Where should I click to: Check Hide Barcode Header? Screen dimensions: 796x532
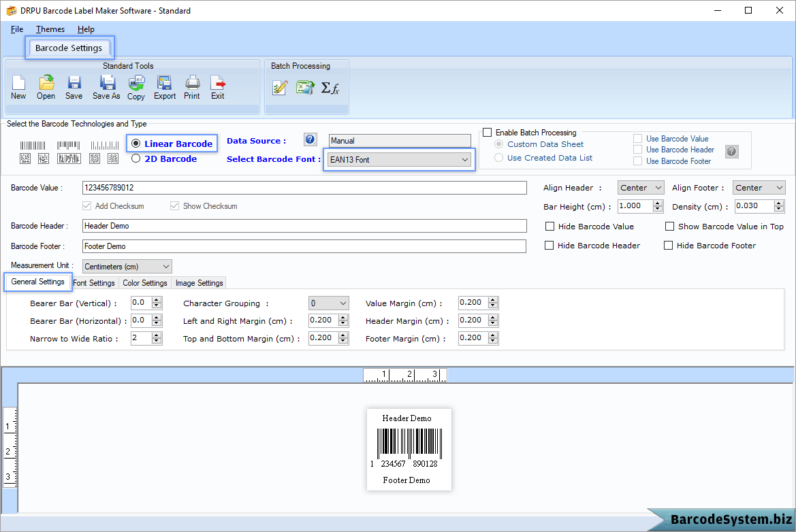[550, 246]
